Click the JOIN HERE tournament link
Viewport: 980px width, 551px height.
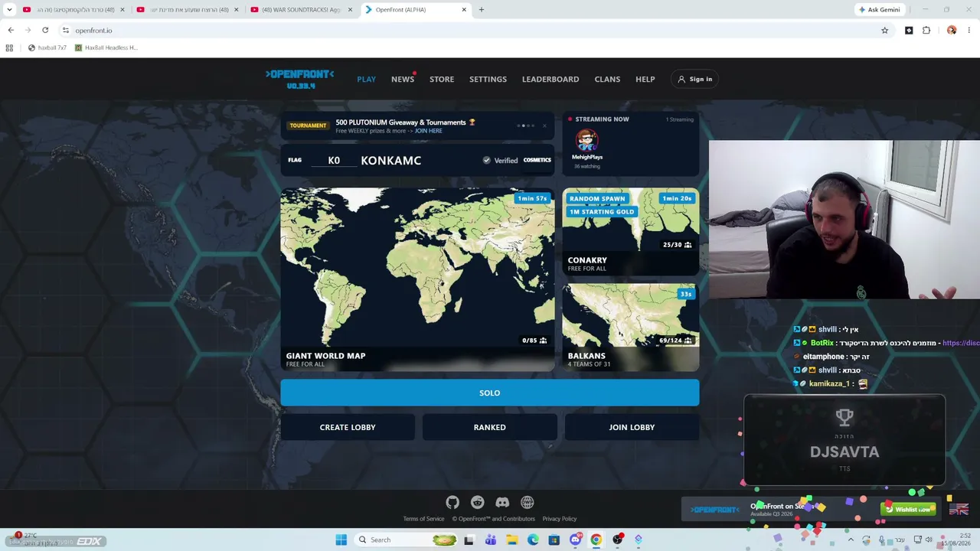(429, 131)
